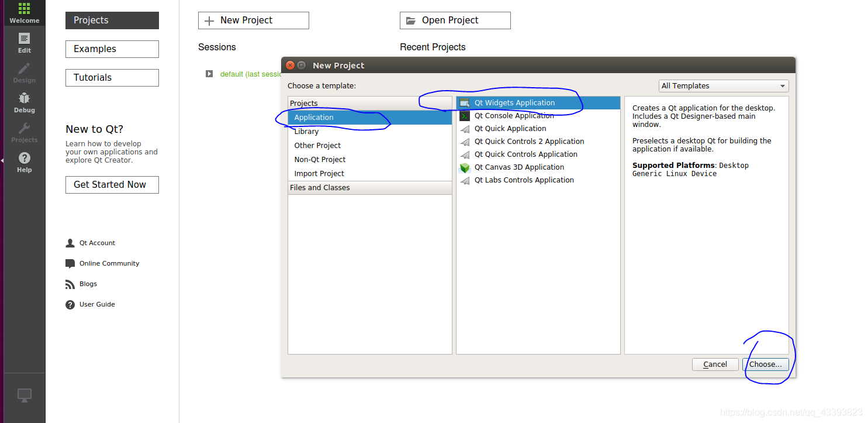Select the Non-Qt Project category
The image size is (868, 423).
370,160
